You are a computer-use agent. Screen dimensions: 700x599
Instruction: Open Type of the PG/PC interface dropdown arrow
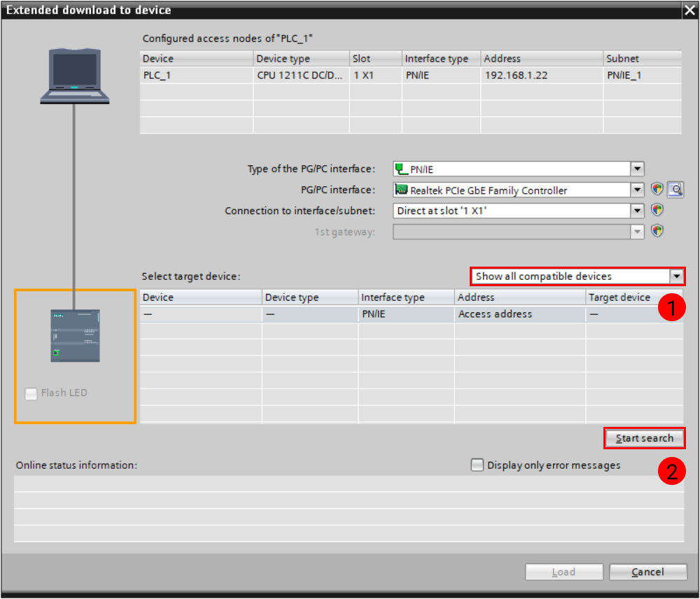[x=637, y=169]
